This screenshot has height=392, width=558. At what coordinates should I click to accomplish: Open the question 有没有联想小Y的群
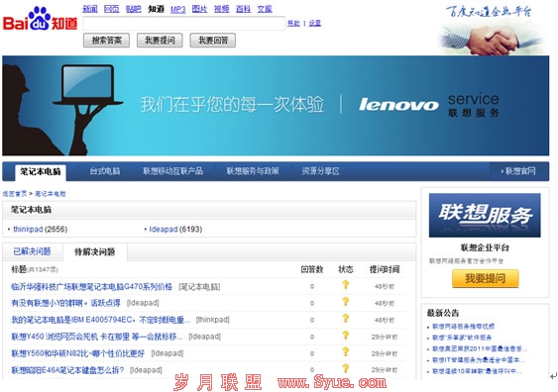click(65, 303)
